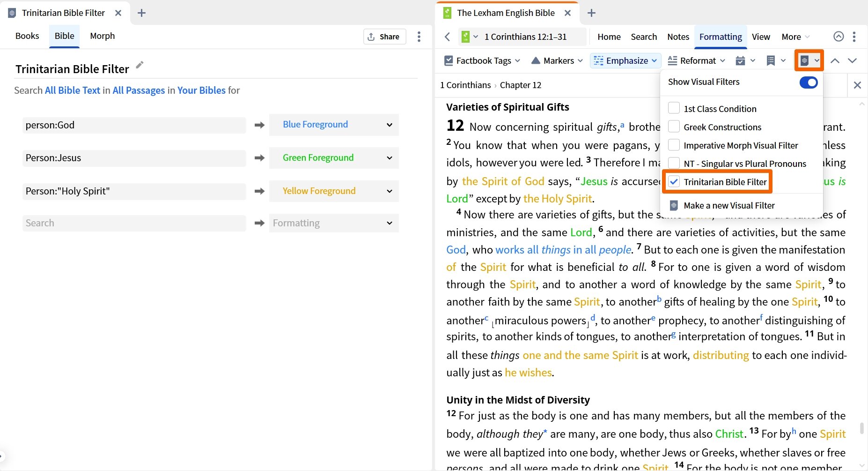Click the person:God search field

tap(134, 125)
